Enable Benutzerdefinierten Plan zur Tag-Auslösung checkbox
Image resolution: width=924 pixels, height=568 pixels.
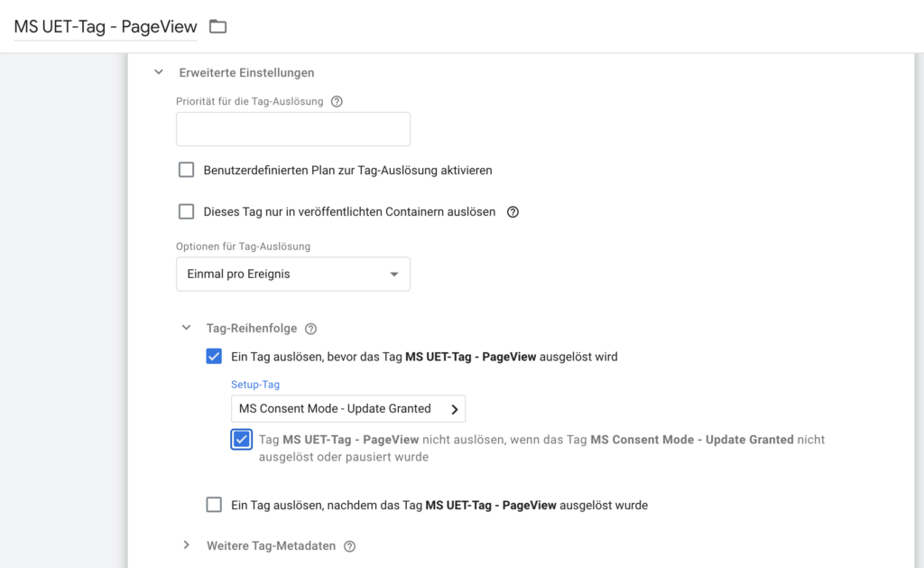click(186, 170)
